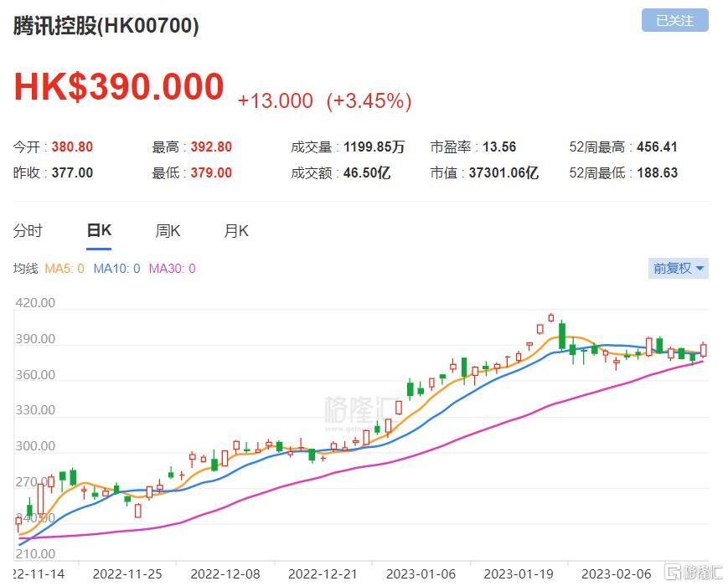Select the 日K chart tab
728x586 pixels.
click(x=99, y=230)
